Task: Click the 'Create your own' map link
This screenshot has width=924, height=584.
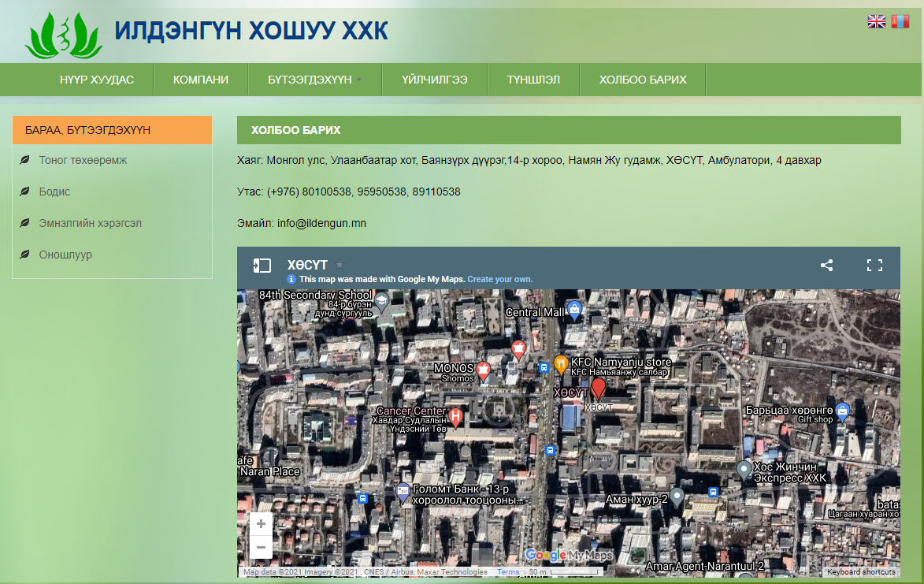Action: coord(499,280)
